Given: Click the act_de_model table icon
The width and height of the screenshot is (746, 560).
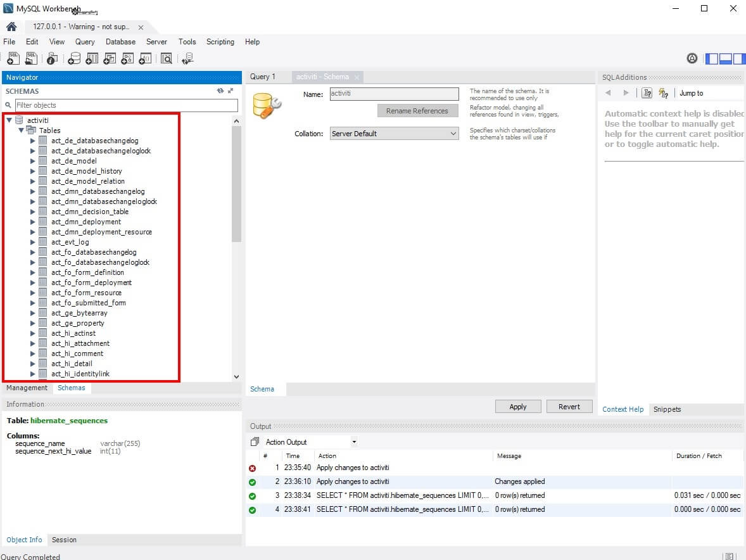Looking at the screenshot, I should (x=43, y=161).
